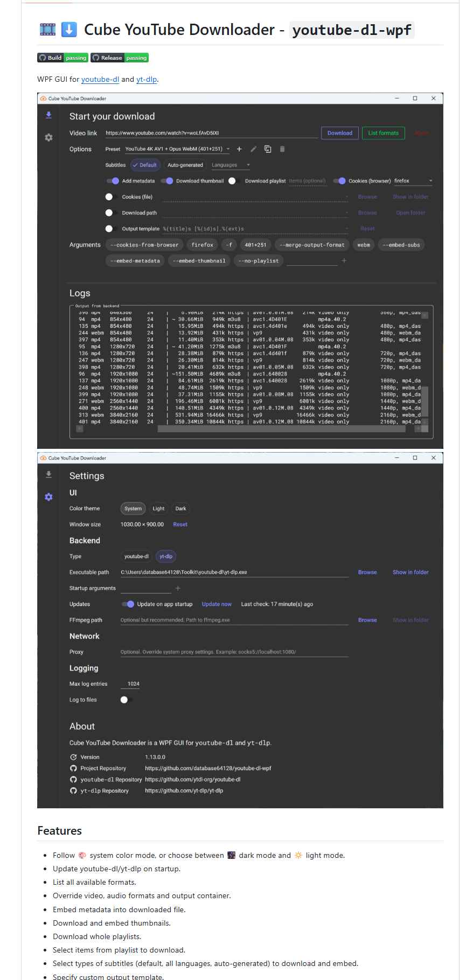Choose System color theme

tap(133, 509)
